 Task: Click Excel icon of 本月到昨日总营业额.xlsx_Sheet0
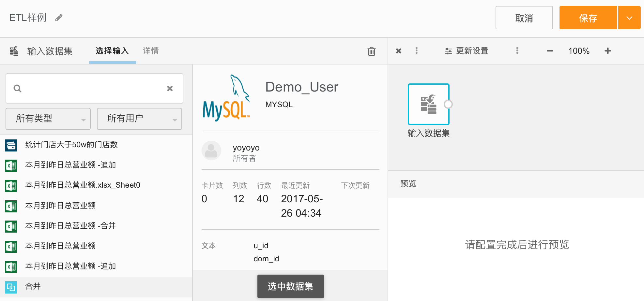pos(11,186)
